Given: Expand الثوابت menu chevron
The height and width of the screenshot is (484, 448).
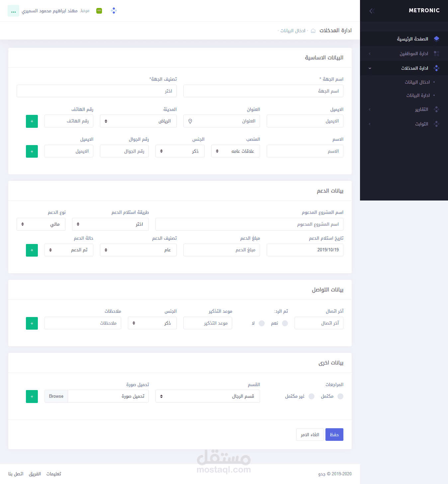Looking at the screenshot, I should coord(370,124).
